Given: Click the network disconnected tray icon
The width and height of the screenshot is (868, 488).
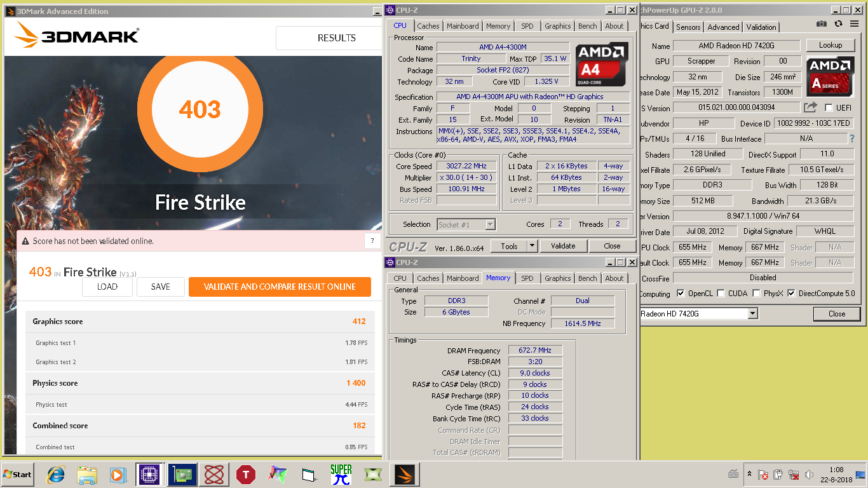Looking at the screenshot, I should (x=794, y=475).
